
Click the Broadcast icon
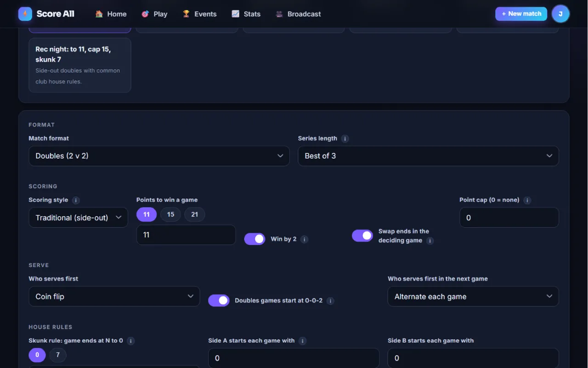pos(279,14)
